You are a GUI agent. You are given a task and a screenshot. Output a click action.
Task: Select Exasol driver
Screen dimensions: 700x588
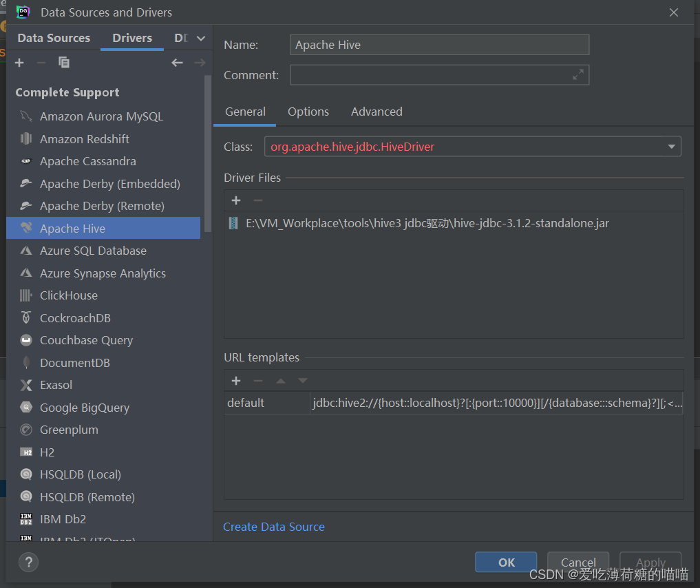pos(103,385)
